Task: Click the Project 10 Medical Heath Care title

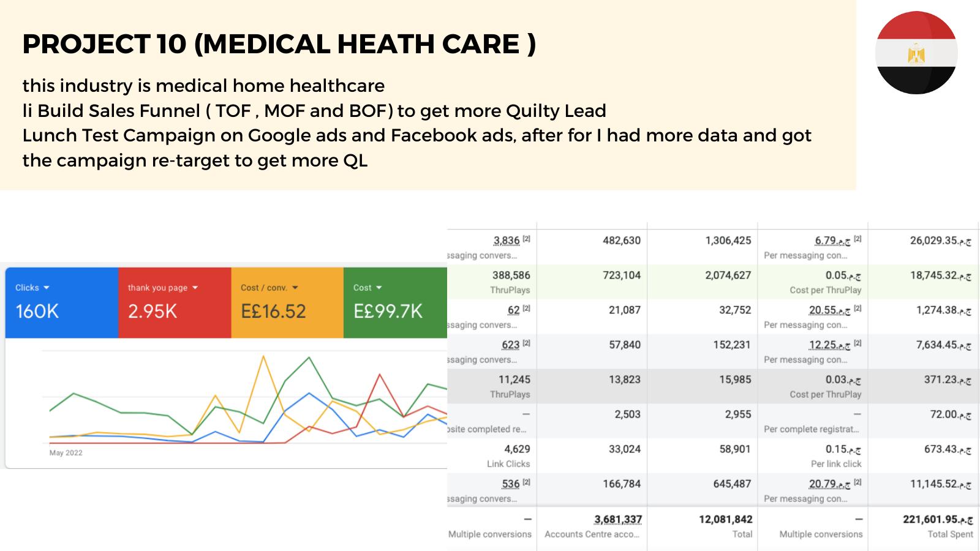Action: [x=279, y=44]
